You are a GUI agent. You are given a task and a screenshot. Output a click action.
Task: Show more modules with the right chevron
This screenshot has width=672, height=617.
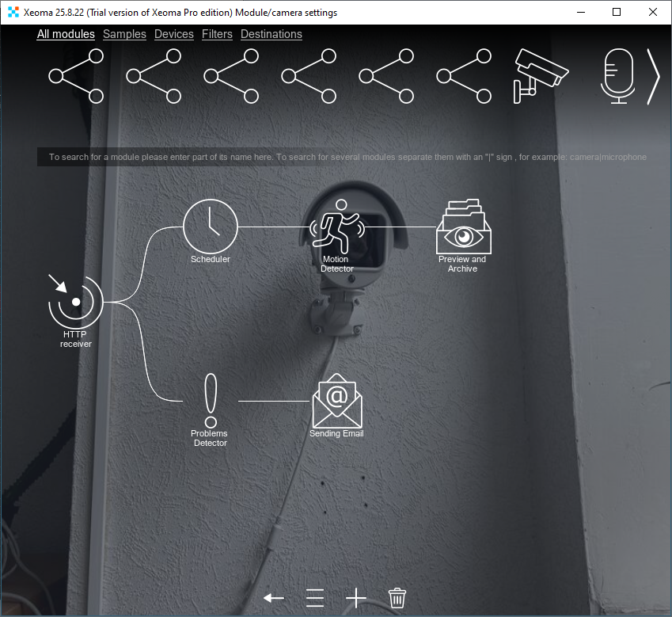(x=655, y=76)
